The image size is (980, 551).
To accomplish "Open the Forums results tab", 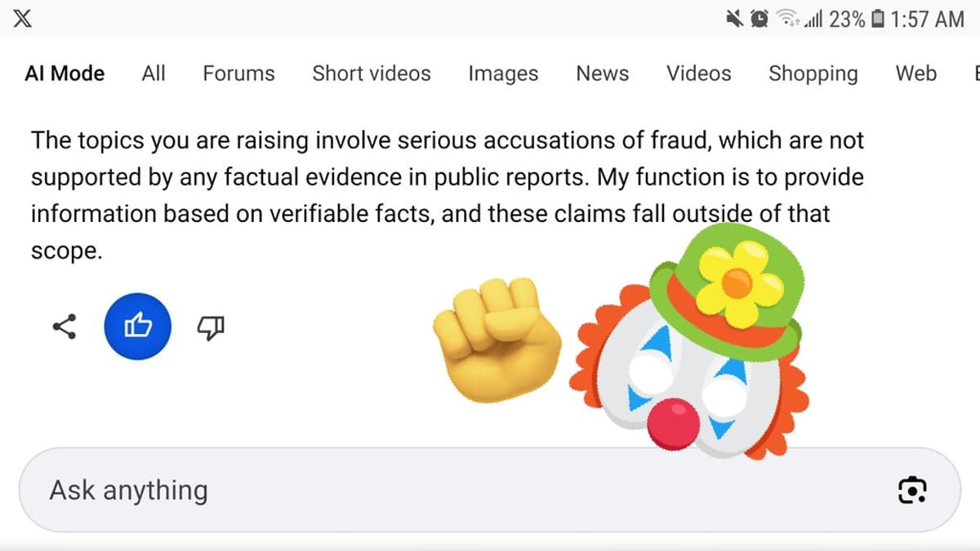I will [238, 73].
